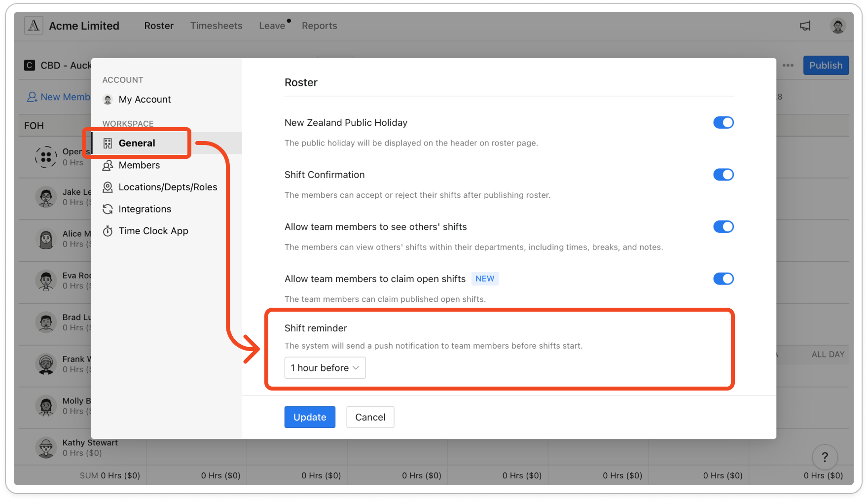
Task: Open the user profile avatar menu
Action: 837,26
